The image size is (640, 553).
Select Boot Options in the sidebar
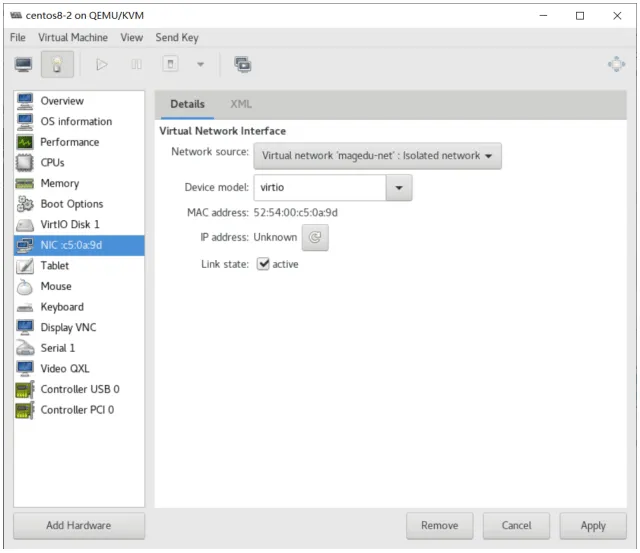79,204
